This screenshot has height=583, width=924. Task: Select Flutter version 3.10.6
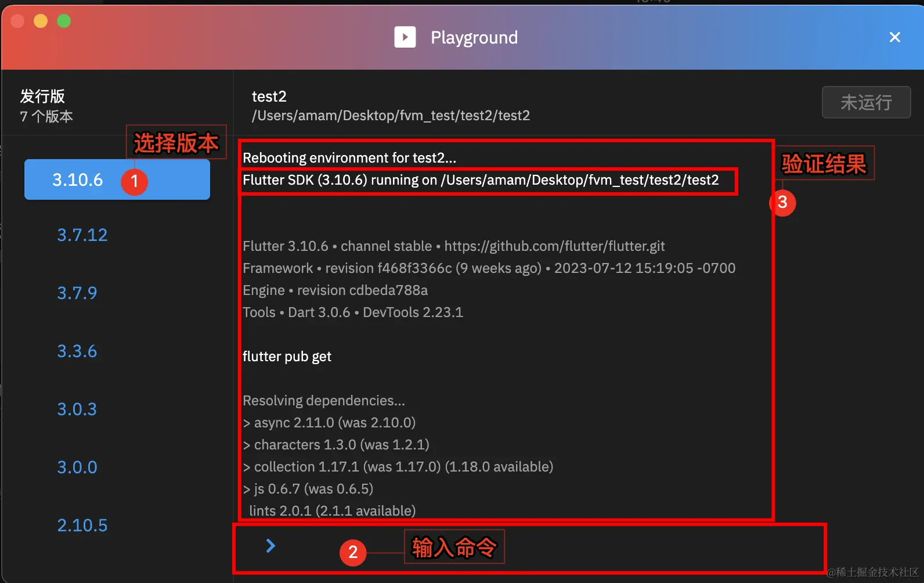click(x=117, y=179)
